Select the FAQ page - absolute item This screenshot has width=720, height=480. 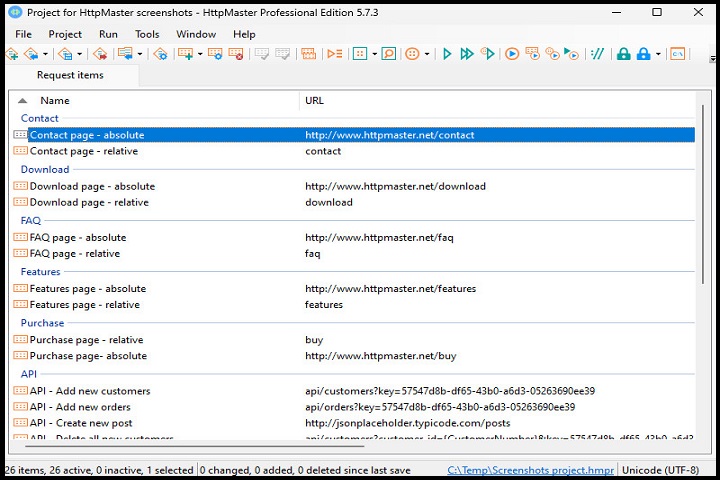coord(78,238)
